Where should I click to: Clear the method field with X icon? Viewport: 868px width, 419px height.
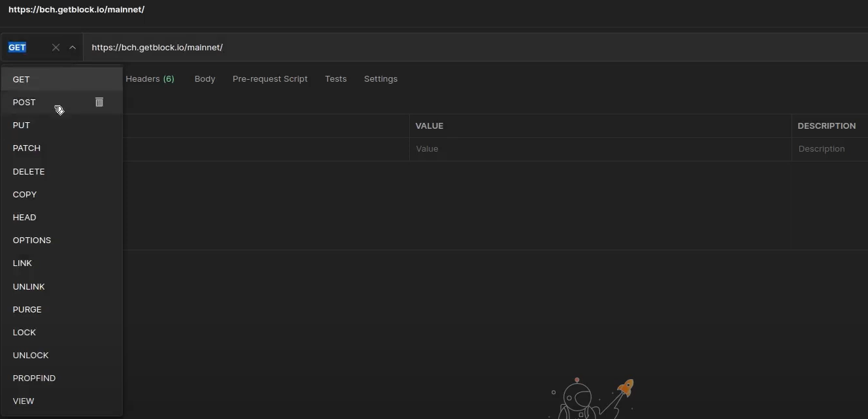point(56,47)
